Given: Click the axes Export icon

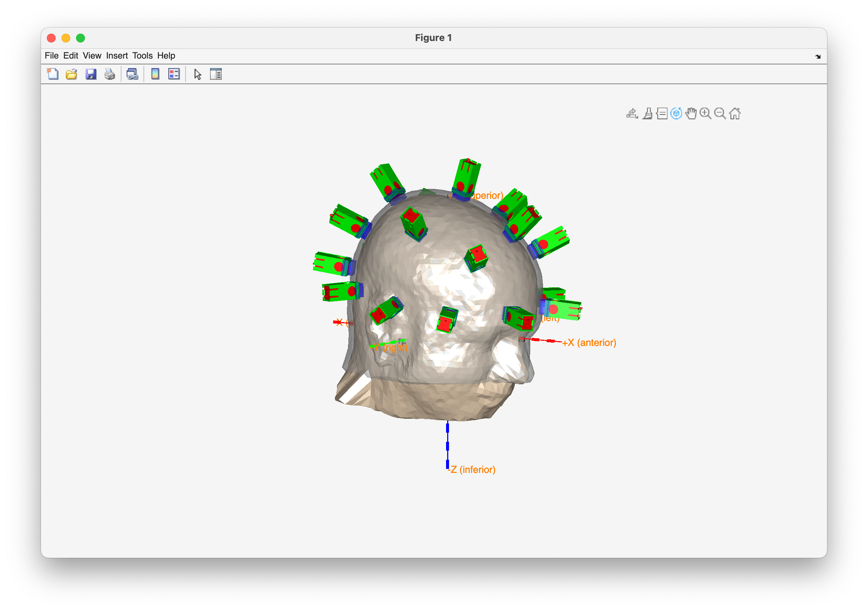Looking at the screenshot, I should point(632,113).
